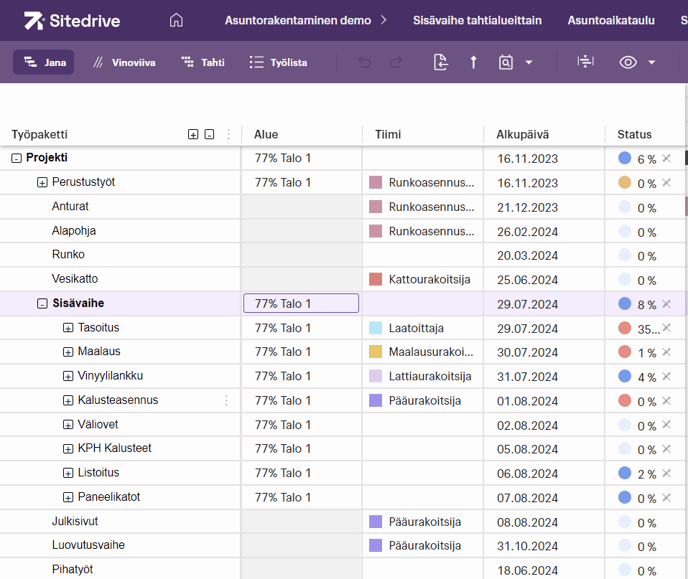Collapse the Sisävaihe row
The image size is (688, 579).
click(x=42, y=304)
